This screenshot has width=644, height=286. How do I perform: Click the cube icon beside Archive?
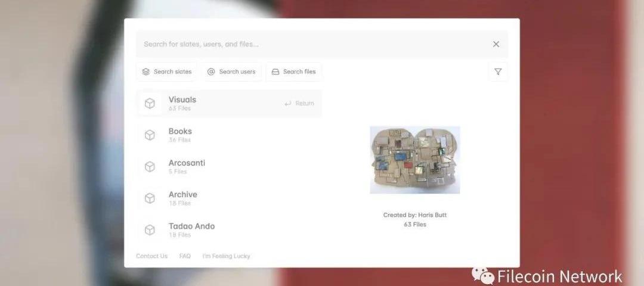150,198
